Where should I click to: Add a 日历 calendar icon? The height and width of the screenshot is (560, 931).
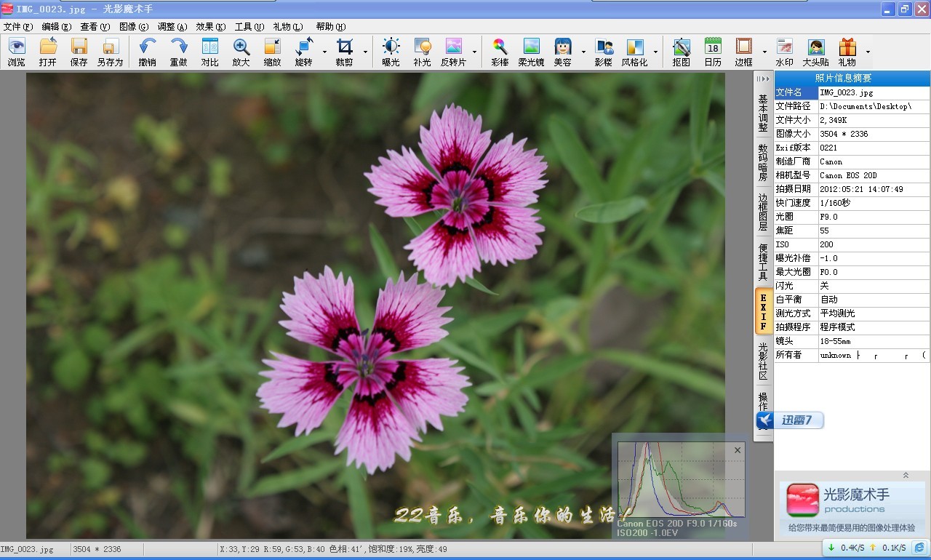(712, 52)
